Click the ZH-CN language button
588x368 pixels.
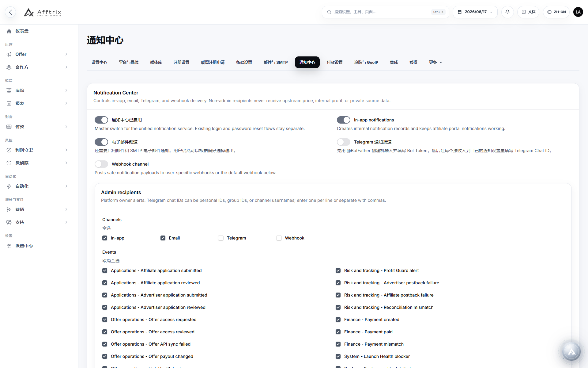(556, 12)
